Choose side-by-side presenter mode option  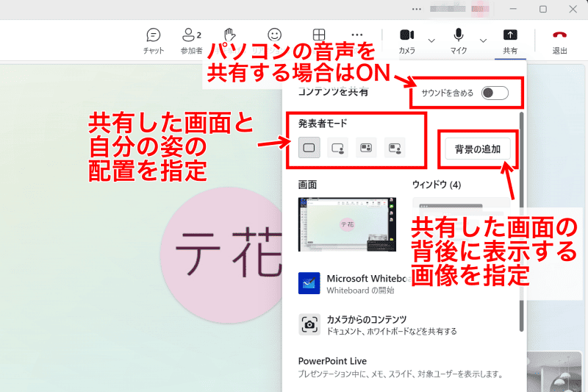click(366, 149)
